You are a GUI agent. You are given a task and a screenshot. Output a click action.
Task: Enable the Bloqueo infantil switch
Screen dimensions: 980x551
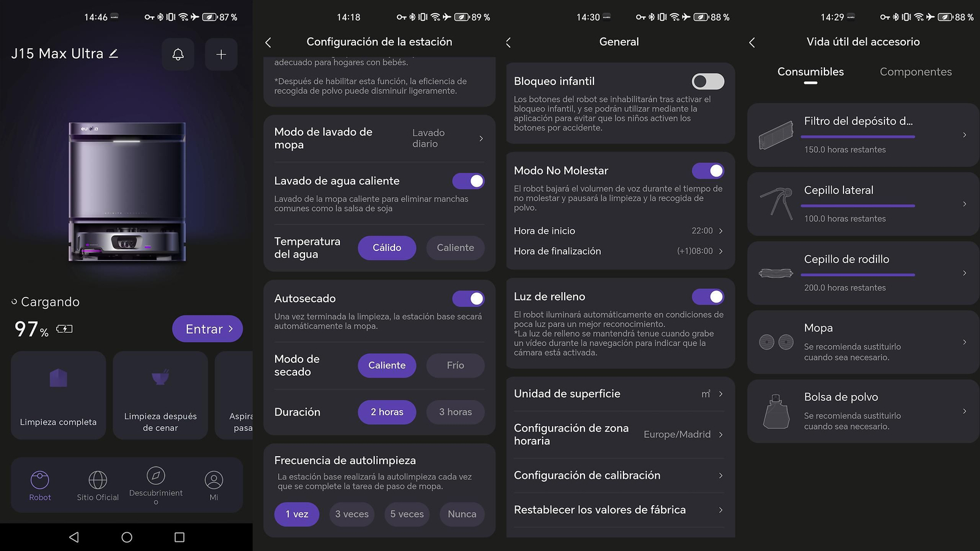[x=708, y=81]
